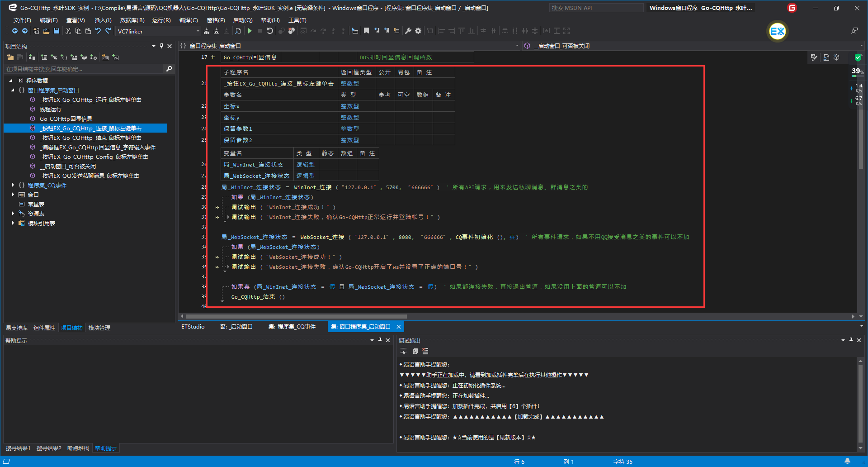868x467 pixels.
Task: Save the project with disk icon
Action: tap(57, 31)
